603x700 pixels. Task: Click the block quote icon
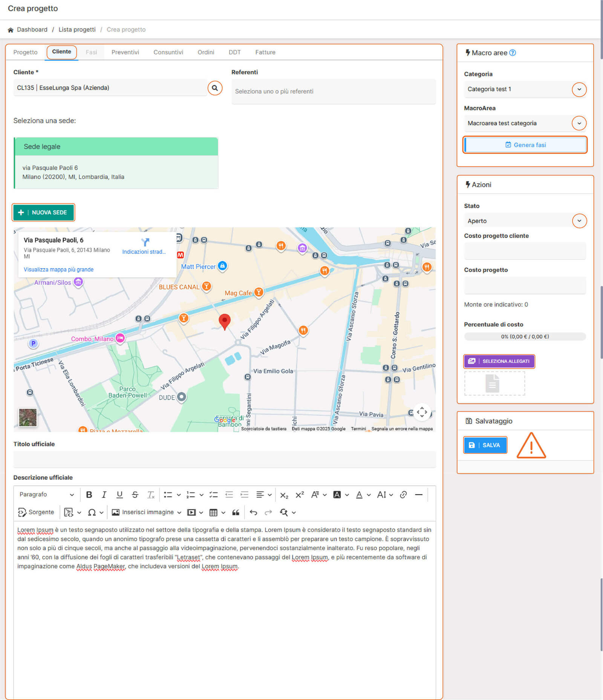(x=236, y=512)
